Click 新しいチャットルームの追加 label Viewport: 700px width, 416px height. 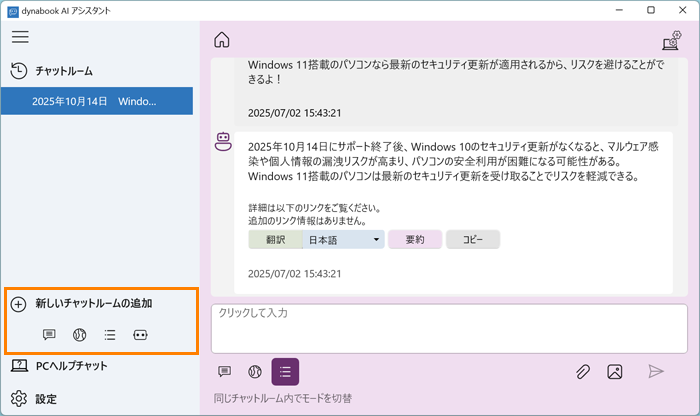point(94,304)
